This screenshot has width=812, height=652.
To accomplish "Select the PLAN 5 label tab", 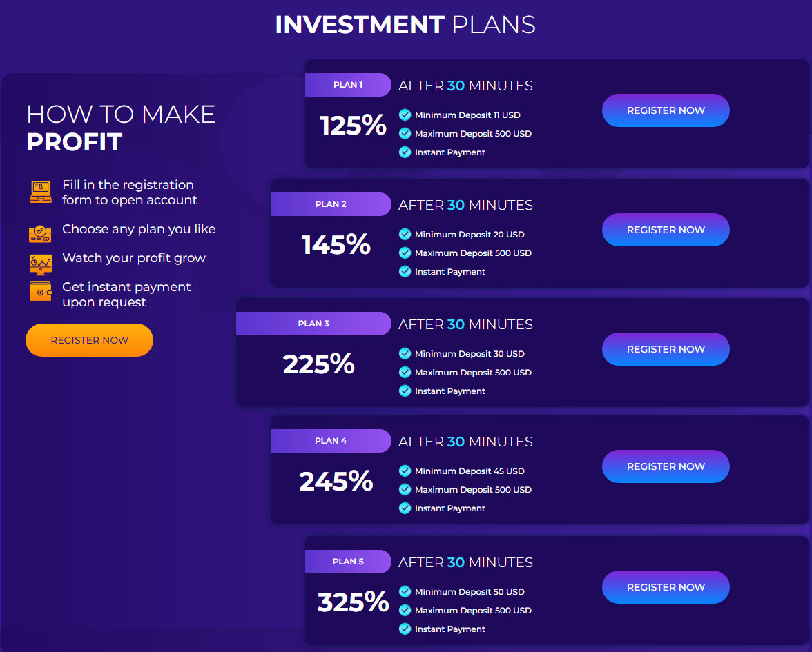I will point(348,562).
